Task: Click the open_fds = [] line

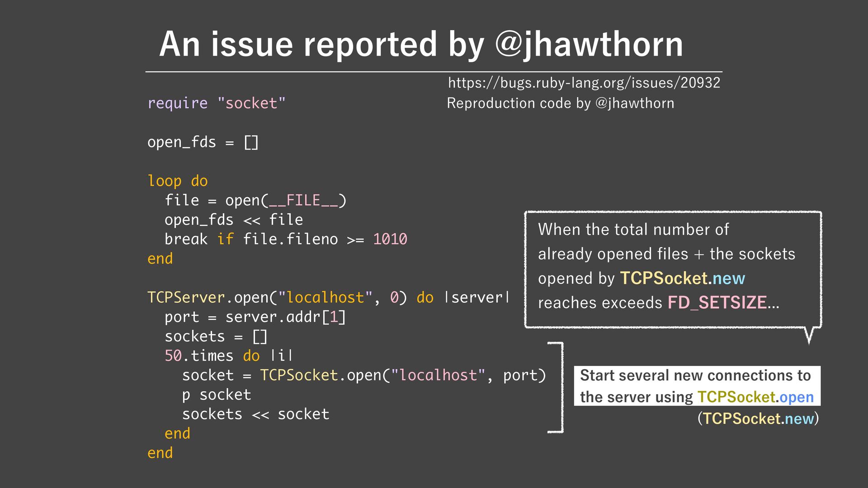Action: [203, 142]
